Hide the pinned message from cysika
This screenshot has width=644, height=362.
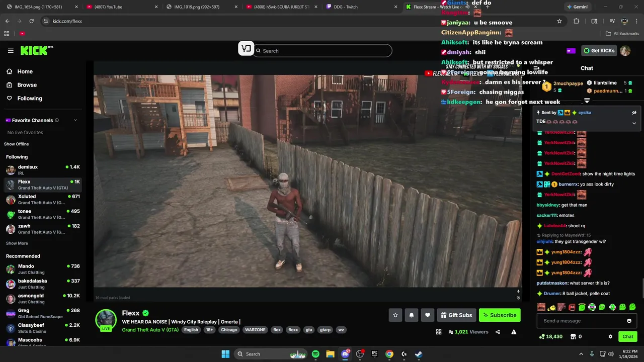pos(634,113)
